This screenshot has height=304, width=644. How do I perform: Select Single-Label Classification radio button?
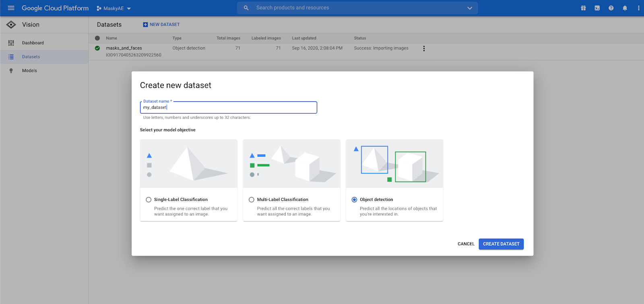(x=149, y=200)
